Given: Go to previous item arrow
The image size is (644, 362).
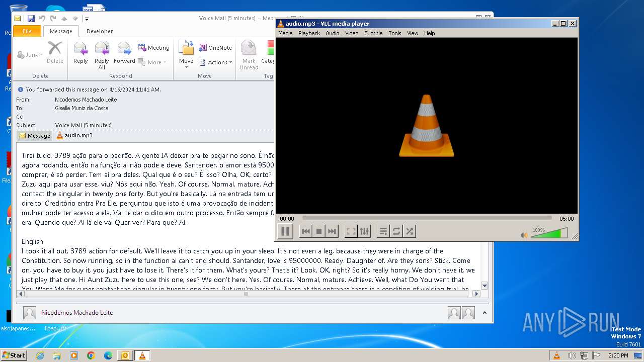Looking at the screenshot, I should coord(64,19).
